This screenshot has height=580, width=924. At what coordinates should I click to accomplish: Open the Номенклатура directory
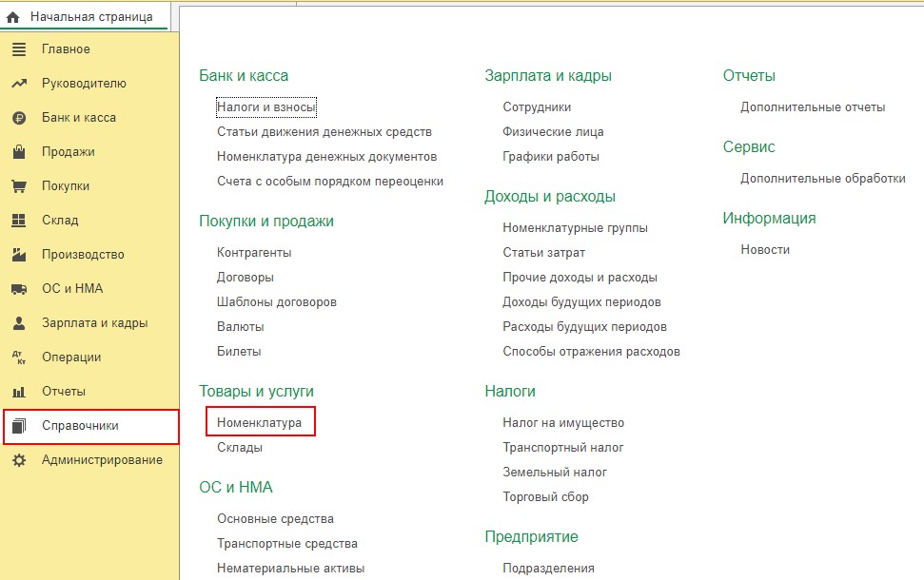coord(259,423)
